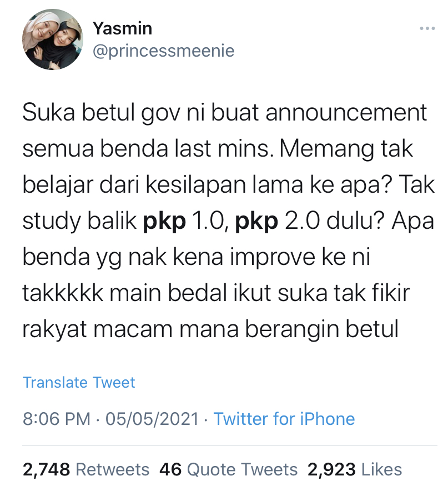The image size is (448, 491).
Task: Open the Twitter for iPhone source link
Action: pos(284,419)
